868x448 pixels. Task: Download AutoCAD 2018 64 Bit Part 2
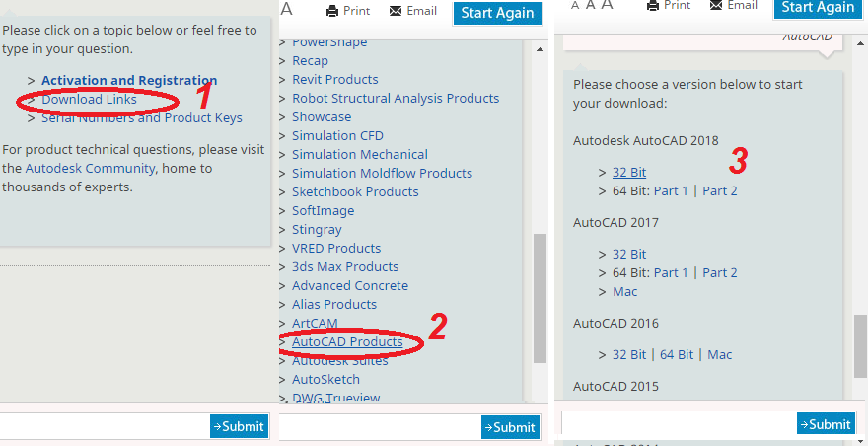coord(720,191)
